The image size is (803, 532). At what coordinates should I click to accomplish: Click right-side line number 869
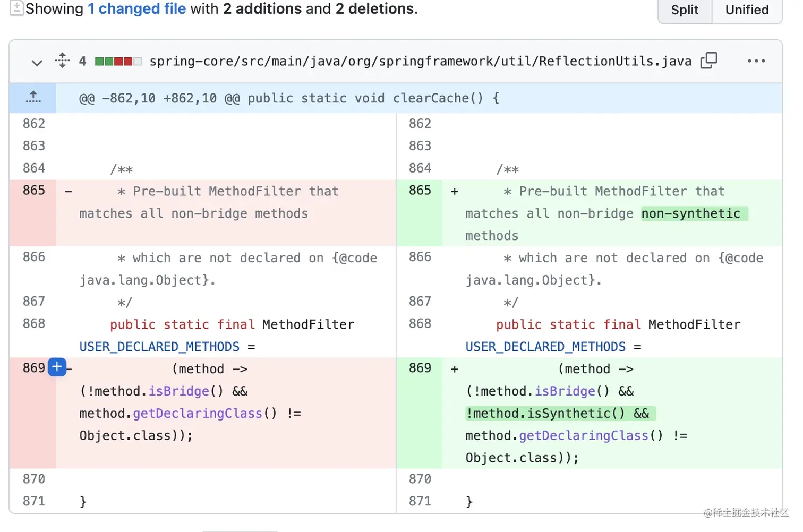pos(420,368)
